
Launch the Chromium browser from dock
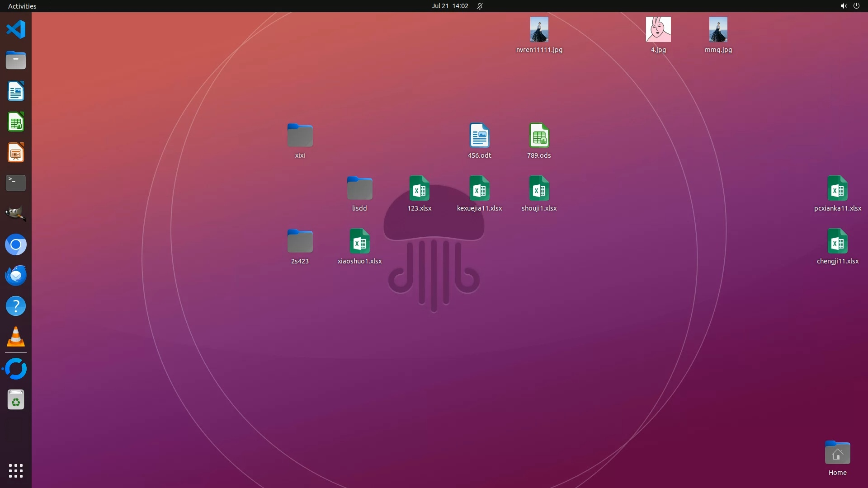click(16, 244)
